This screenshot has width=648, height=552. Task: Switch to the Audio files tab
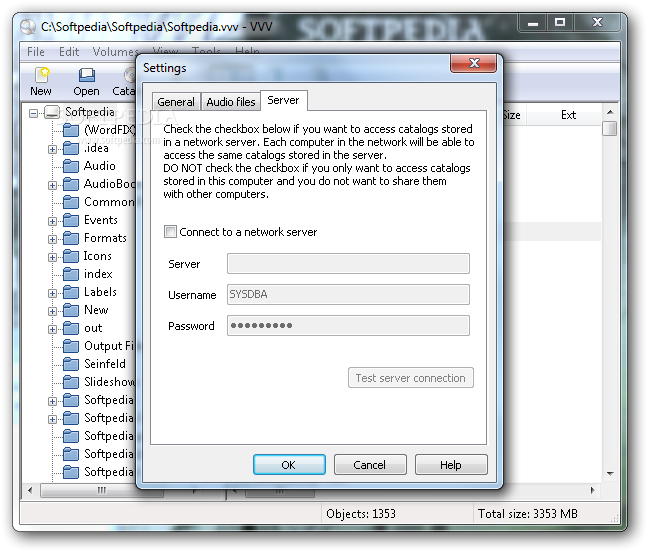(231, 102)
